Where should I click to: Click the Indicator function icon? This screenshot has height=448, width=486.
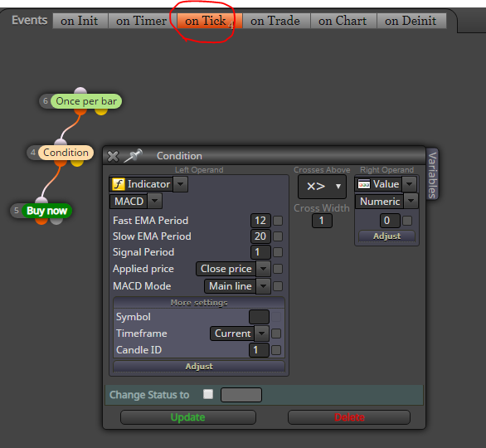118,184
